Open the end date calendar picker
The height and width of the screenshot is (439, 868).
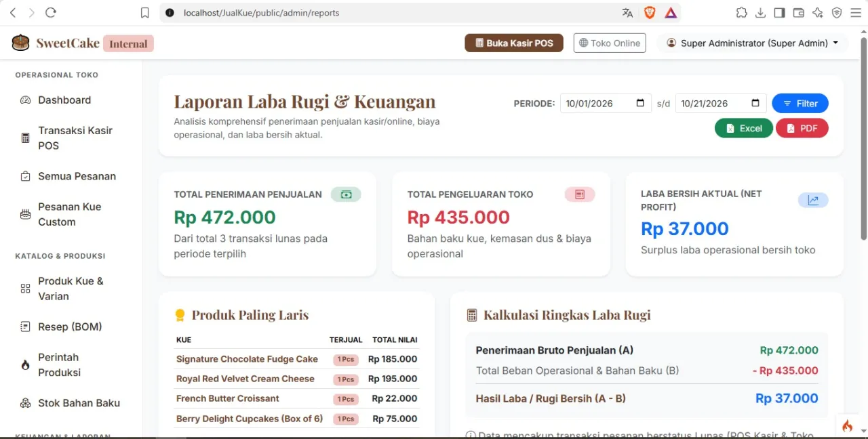[x=755, y=103]
